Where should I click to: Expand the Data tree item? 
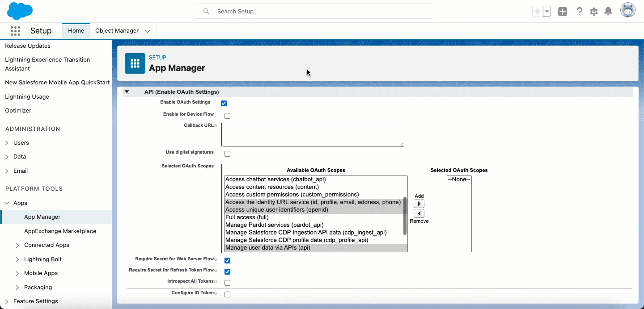tap(7, 157)
